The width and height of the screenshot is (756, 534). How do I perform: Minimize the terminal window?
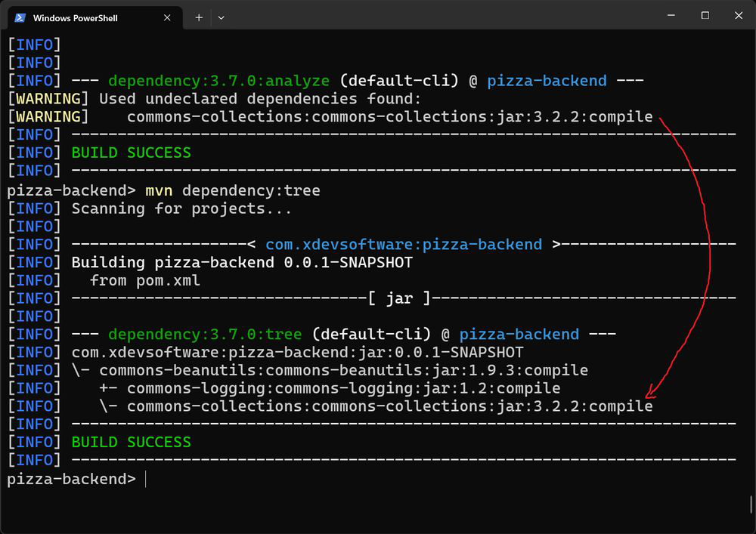(671, 15)
